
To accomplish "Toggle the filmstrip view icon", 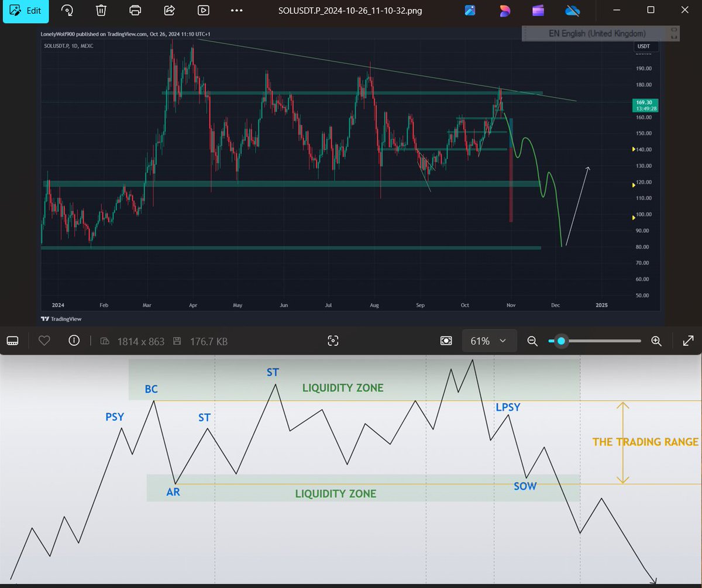I will [13, 341].
